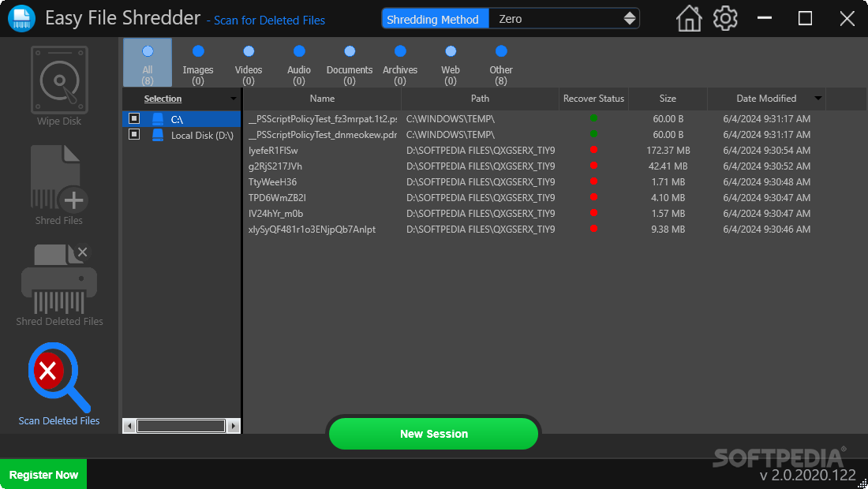868x489 pixels.
Task: Sort by the Name column header
Action: pyautogui.click(x=322, y=99)
